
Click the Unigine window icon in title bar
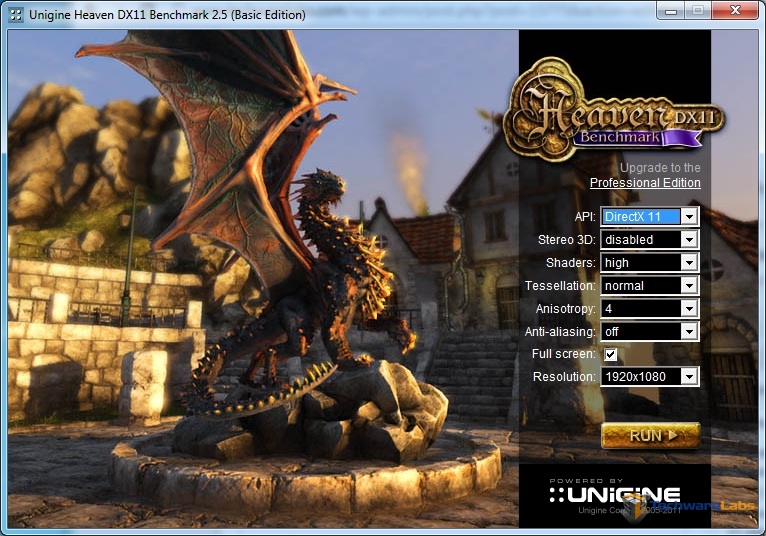[16, 15]
